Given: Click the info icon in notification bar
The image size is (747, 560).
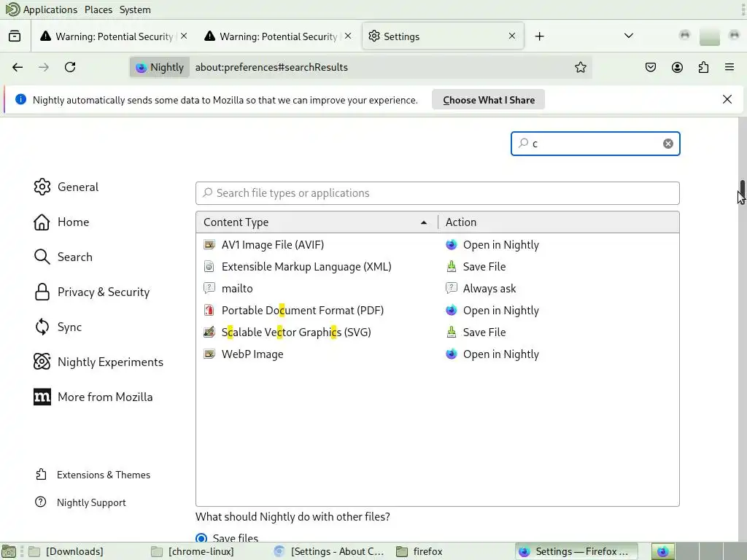Looking at the screenshot, I should 20,99.
